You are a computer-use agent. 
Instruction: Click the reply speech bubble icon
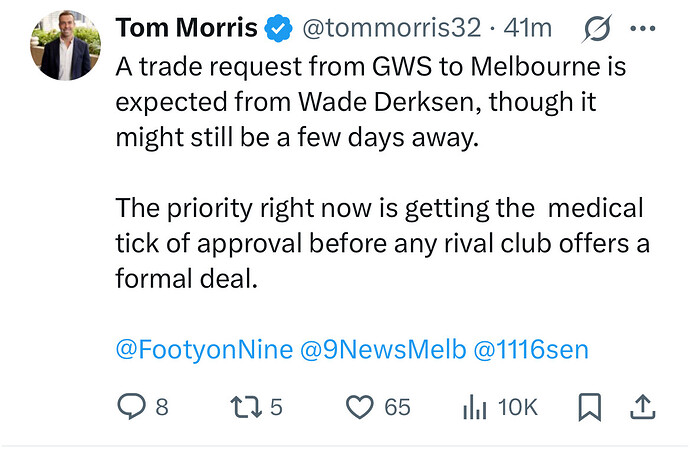click(x=132, y=407)
